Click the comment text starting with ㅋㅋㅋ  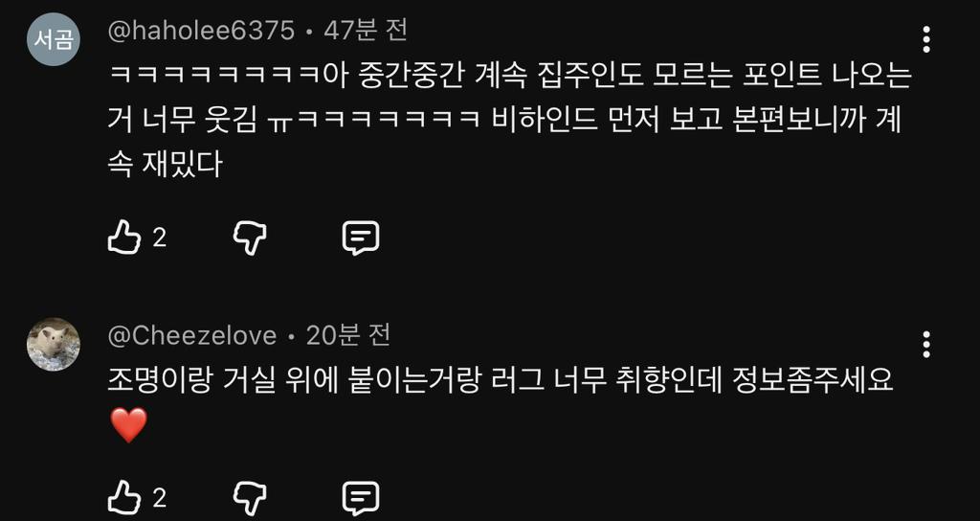[510, 121]
